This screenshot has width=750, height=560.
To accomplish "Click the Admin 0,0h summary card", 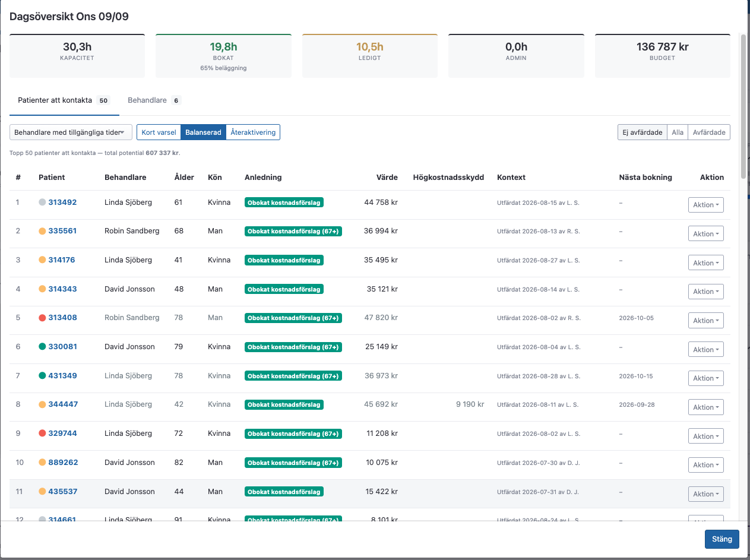I will pyautogui.click(x=516, y=56).
